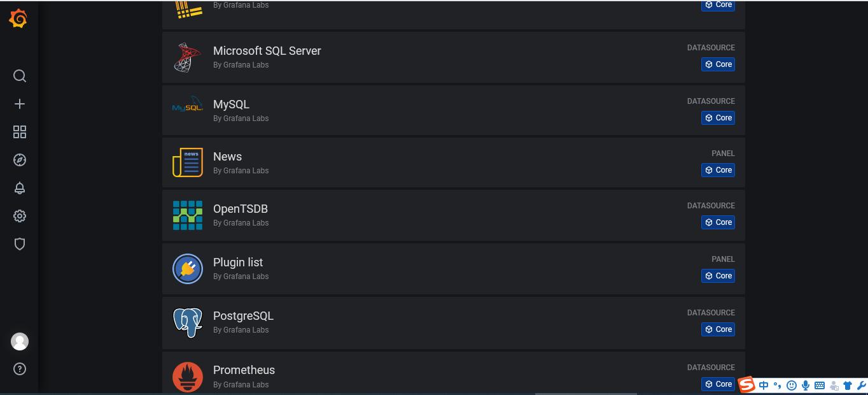Open the Search magnifier in sidebar

coord(20,76)
